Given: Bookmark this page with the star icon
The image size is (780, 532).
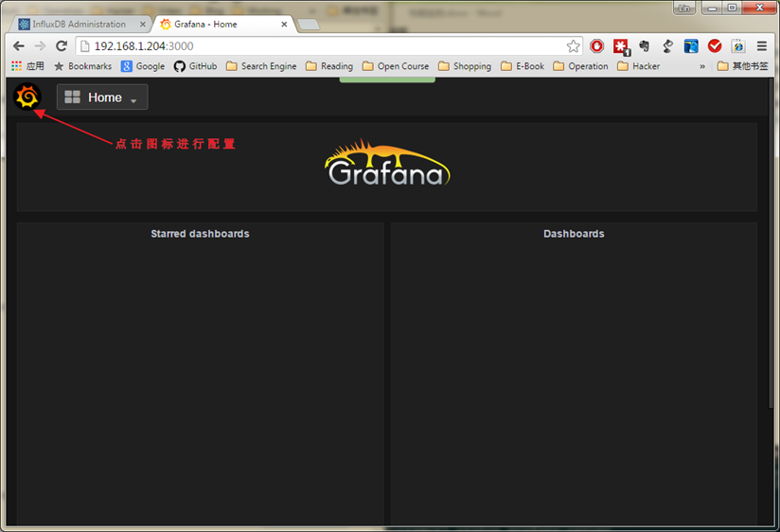Looking at the screenshot, I should tap(573, 45).
